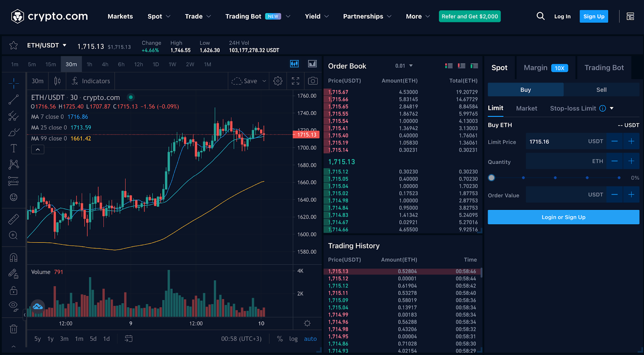This screenshot has width=644, height=355.
Task: Select the chart patterns tool
Action: pyautogui.click(x=13, y=164)
